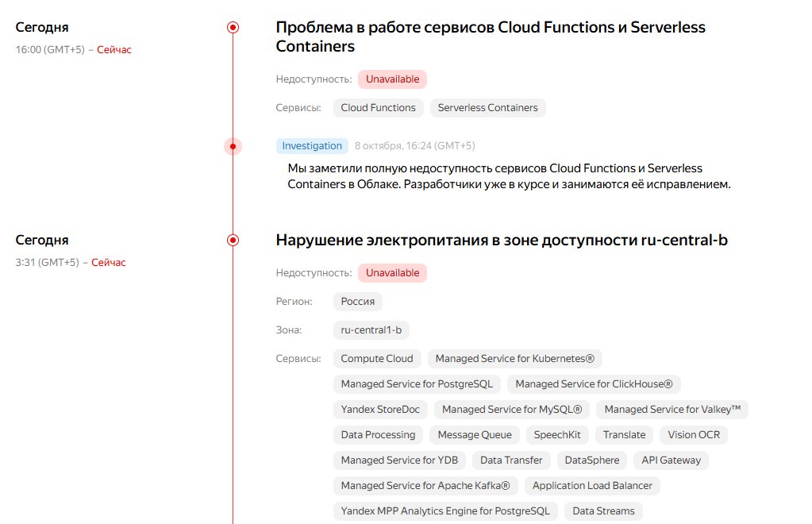Select the Yandex StoreDoc tag
This screenshot has width=812, height=524.
pos(380,409)
